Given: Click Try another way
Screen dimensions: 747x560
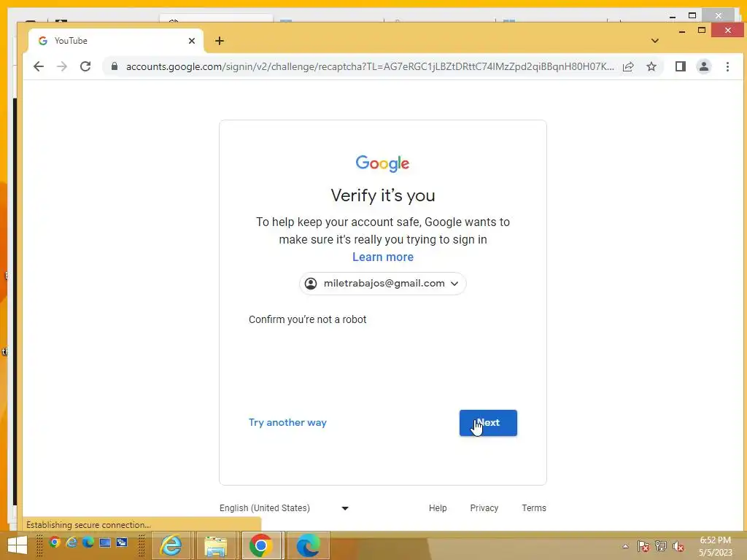Looking at the screenshot, I should click(x=287, y=422).
